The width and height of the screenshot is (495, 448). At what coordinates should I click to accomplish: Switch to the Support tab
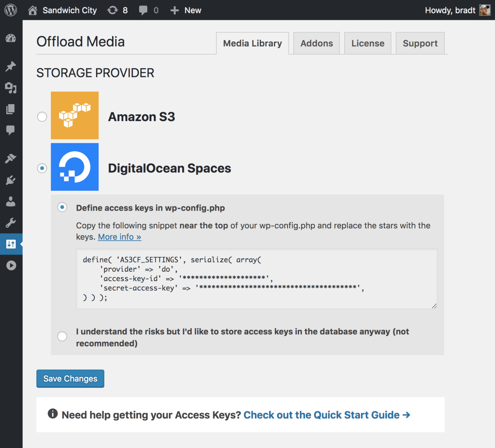[420, 43]
